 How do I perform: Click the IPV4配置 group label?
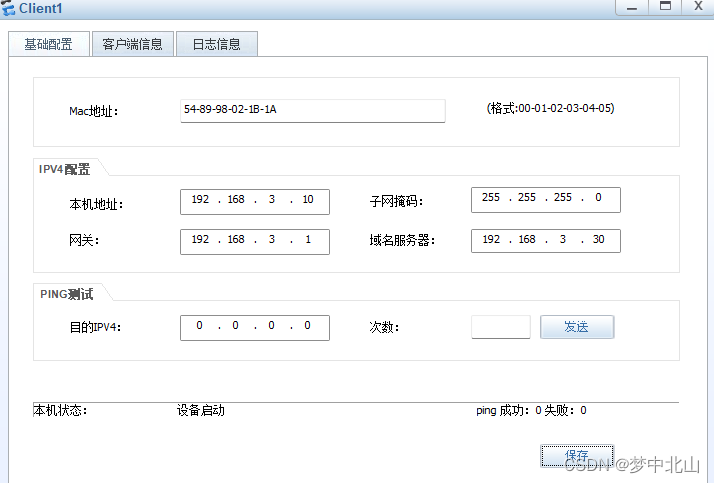65,169
